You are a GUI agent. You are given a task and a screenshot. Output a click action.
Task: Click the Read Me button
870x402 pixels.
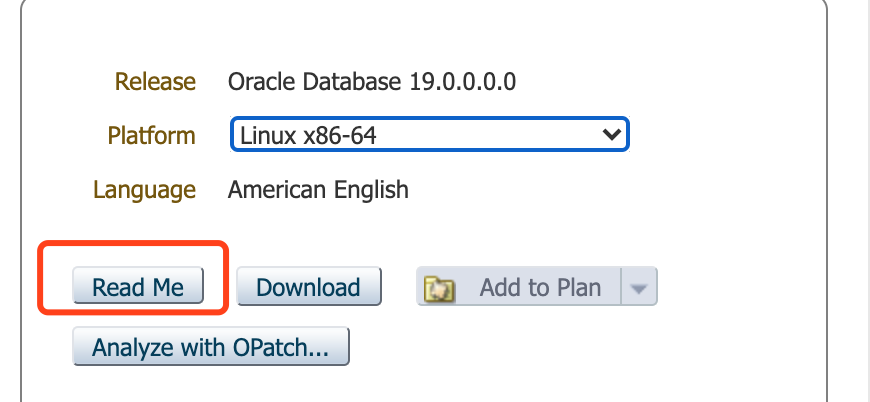[x=138, y=288]
